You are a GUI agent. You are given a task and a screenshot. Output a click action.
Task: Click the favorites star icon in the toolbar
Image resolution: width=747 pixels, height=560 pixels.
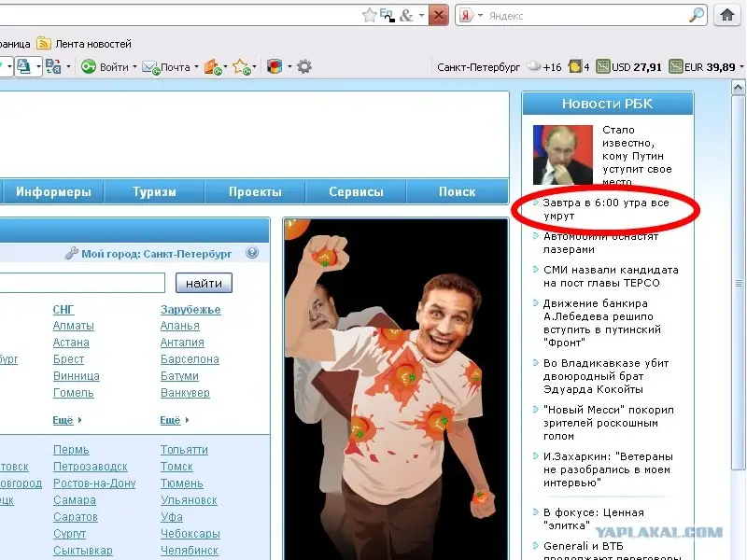242,67
